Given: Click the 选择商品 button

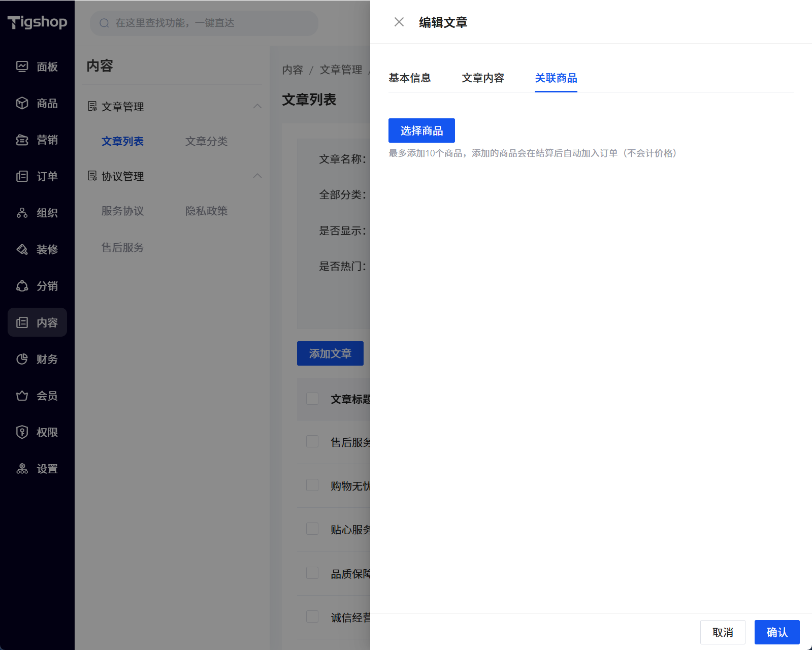Looking at the screenshot, I should (421, 131).
